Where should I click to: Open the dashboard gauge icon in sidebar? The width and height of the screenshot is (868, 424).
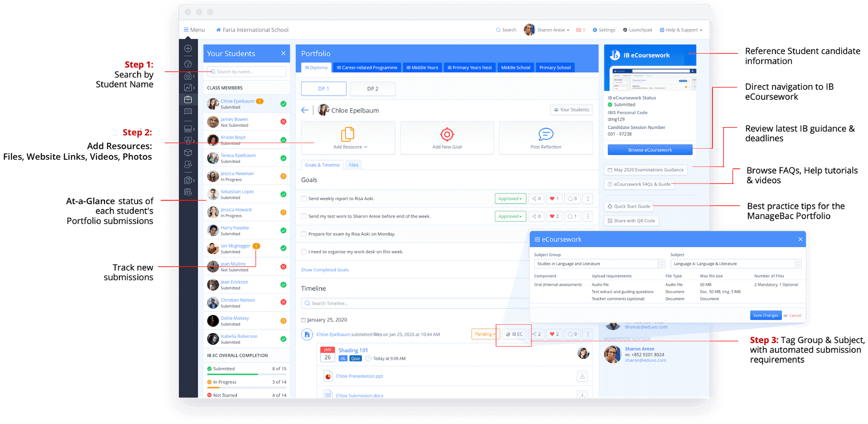pos(188,64)
